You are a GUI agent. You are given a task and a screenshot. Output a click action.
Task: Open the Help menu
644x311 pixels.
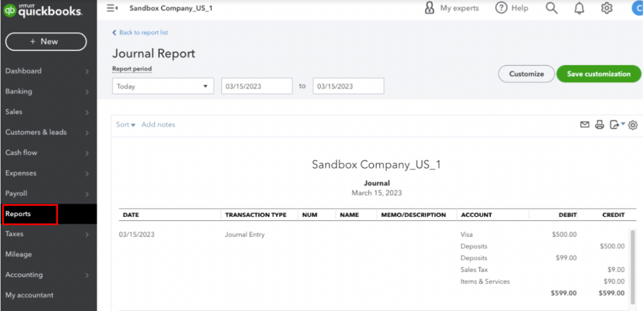click(512, 8)
